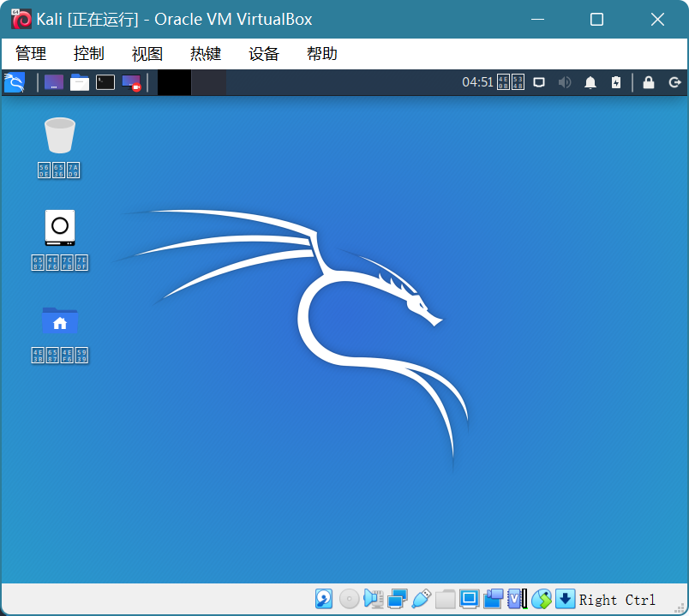This screenshot has width=689, height=616.
Task: Minimize the VirtualBox window
Action: pos(538,20)
